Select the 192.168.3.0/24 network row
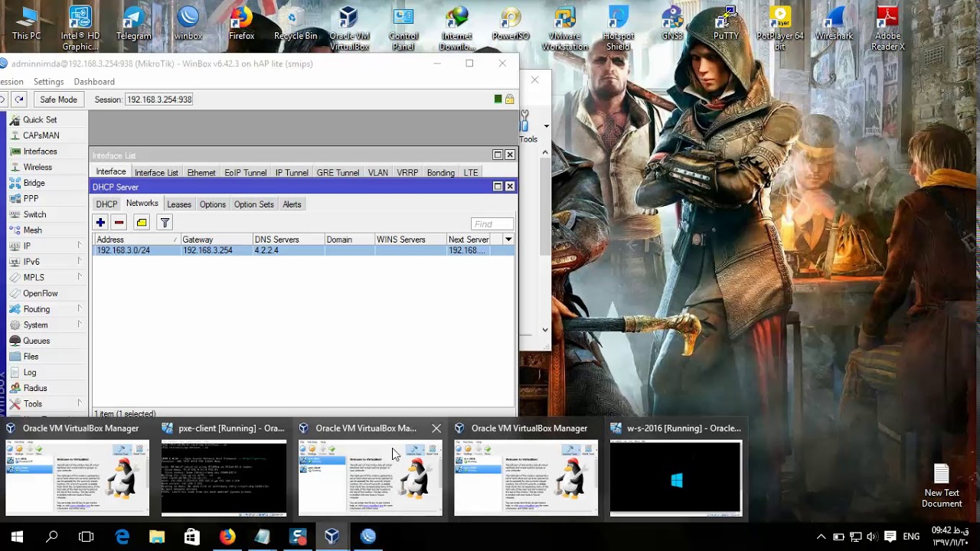980x551 pixels. [x=303, y=250]
